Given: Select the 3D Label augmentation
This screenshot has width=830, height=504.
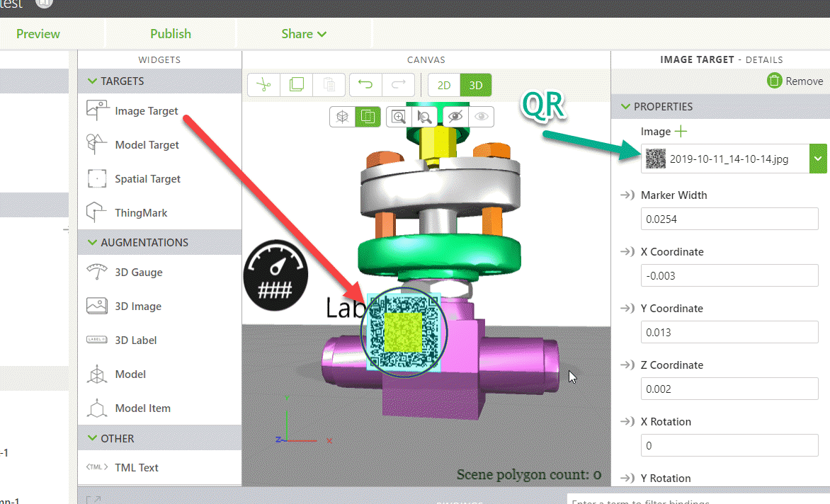Looking at the screenshot, I should [x=134, y=340].
